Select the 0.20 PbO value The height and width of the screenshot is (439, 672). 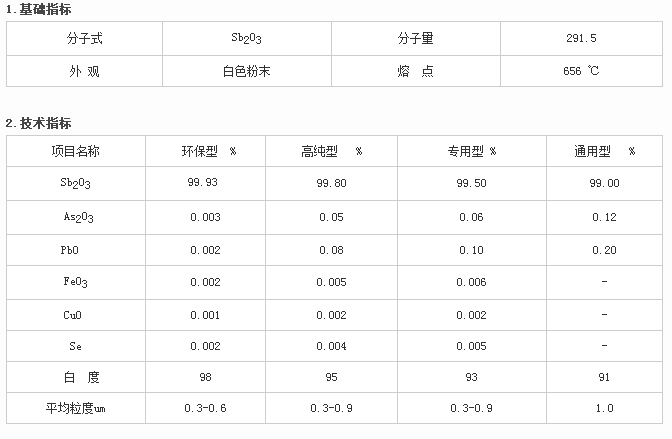tap(604, 250)
